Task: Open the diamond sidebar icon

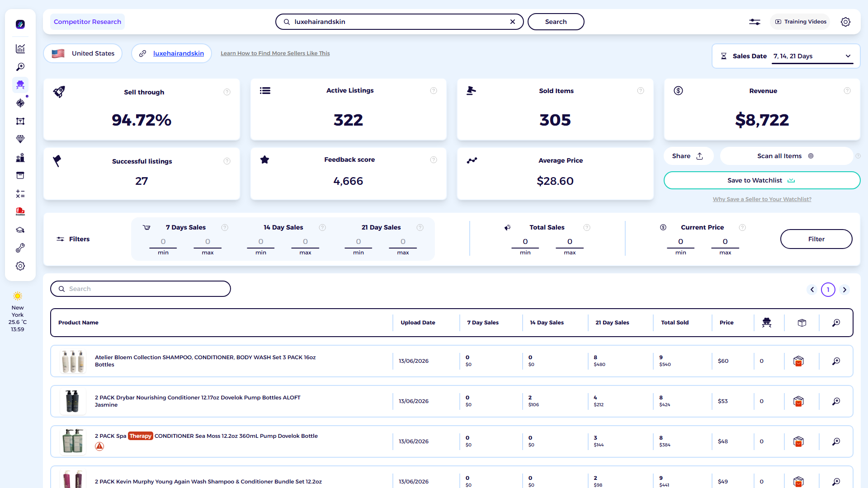Action: pos(20,139)
